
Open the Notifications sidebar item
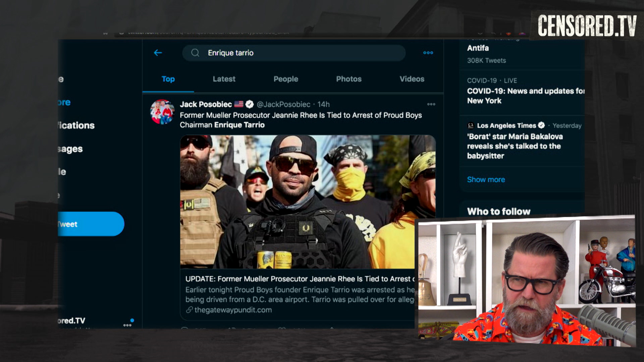tap(76, 125)
